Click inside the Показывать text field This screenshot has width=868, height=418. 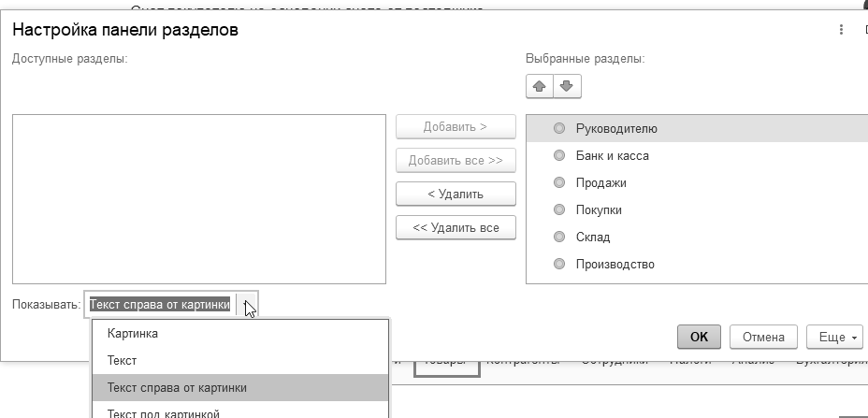pyautogui.click(x=160, y=304)
